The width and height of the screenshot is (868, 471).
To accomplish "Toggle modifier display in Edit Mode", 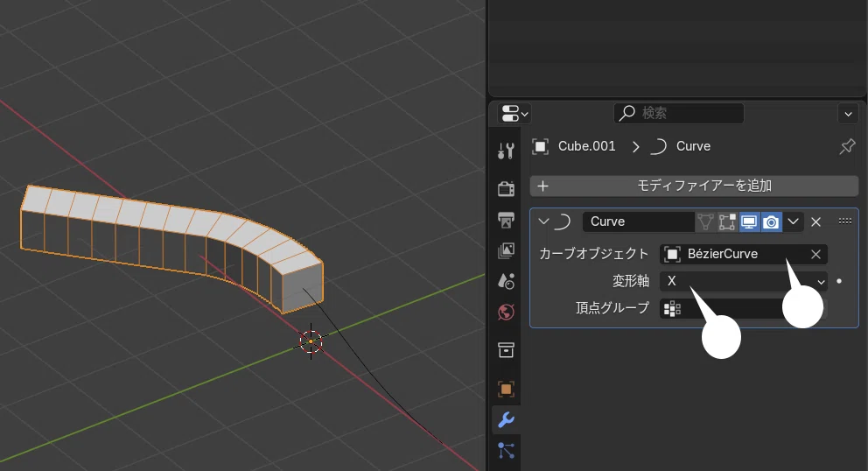I will (x=727, y=221).
